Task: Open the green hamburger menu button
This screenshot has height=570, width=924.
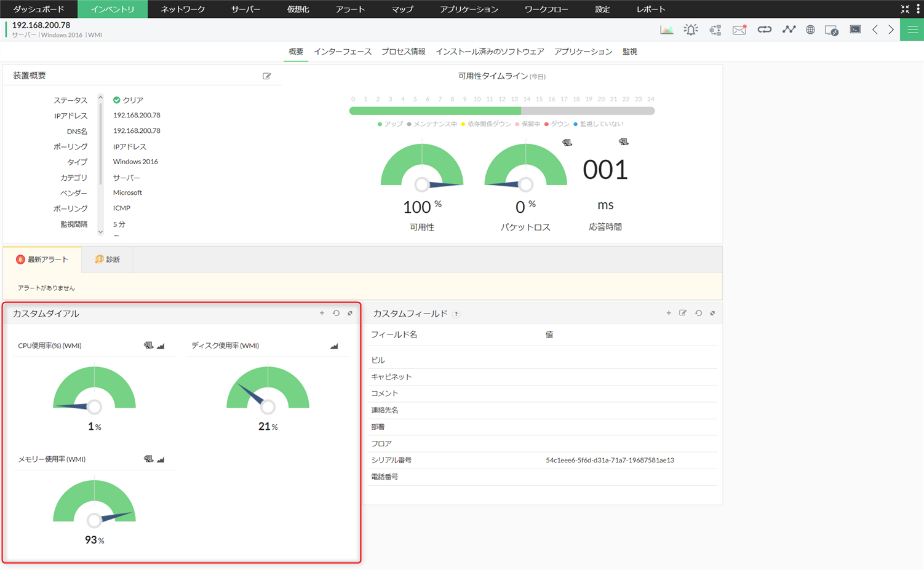Action: [x=912, y=30]
